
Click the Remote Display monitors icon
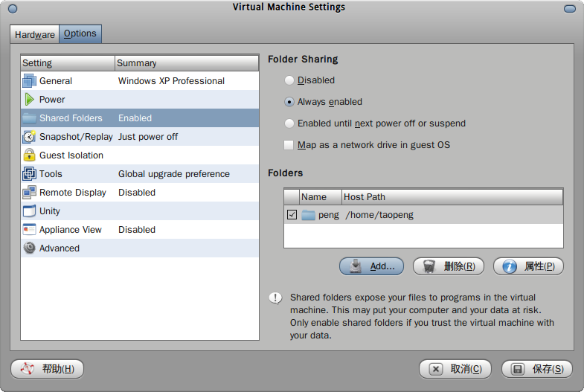pos(29,193)
